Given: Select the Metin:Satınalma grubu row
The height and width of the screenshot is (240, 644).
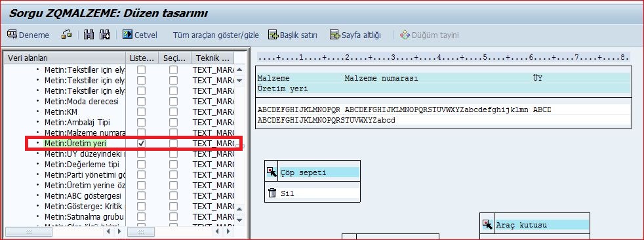Looking at the screenshot, I should click(x=84, y=216).
